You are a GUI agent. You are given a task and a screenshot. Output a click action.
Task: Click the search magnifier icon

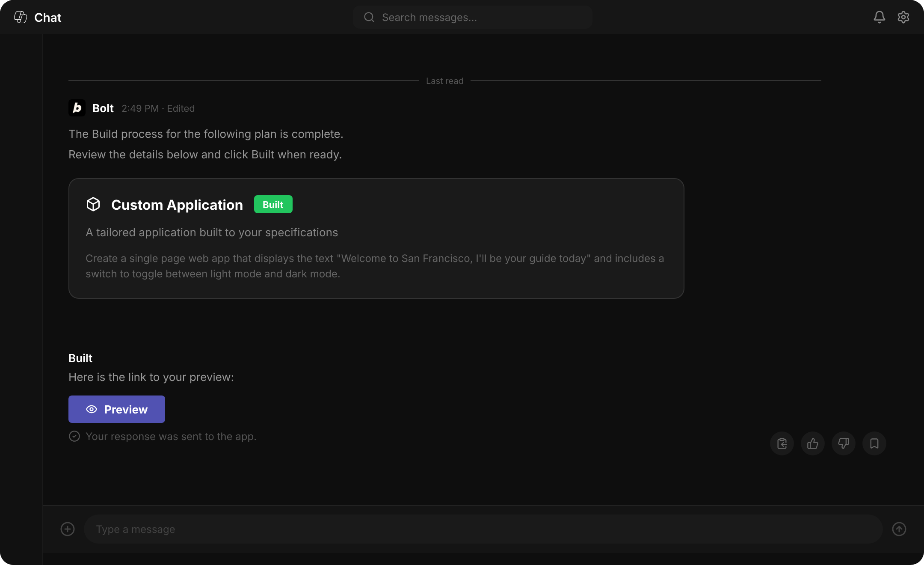[x=369, y=17]
